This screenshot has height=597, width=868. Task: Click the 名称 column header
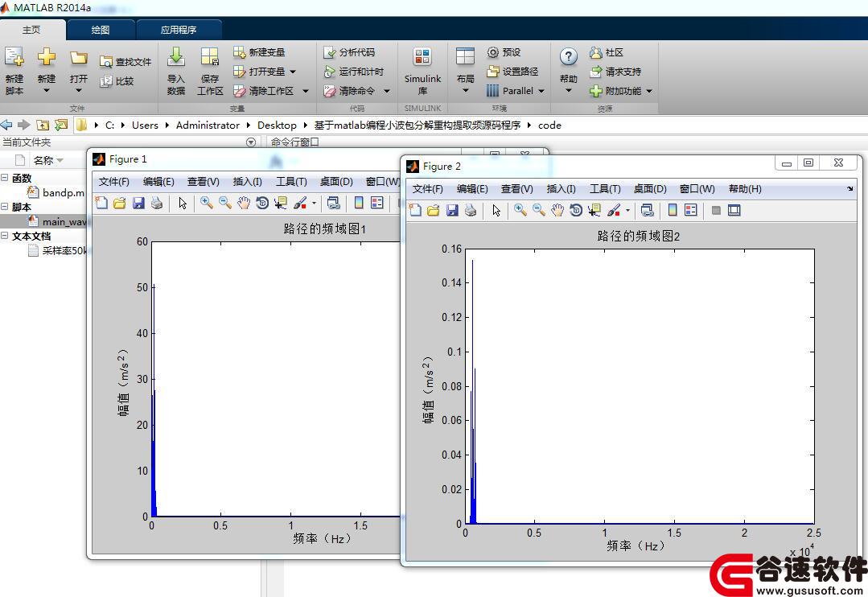pyautogui.click(x=43, y=161)
